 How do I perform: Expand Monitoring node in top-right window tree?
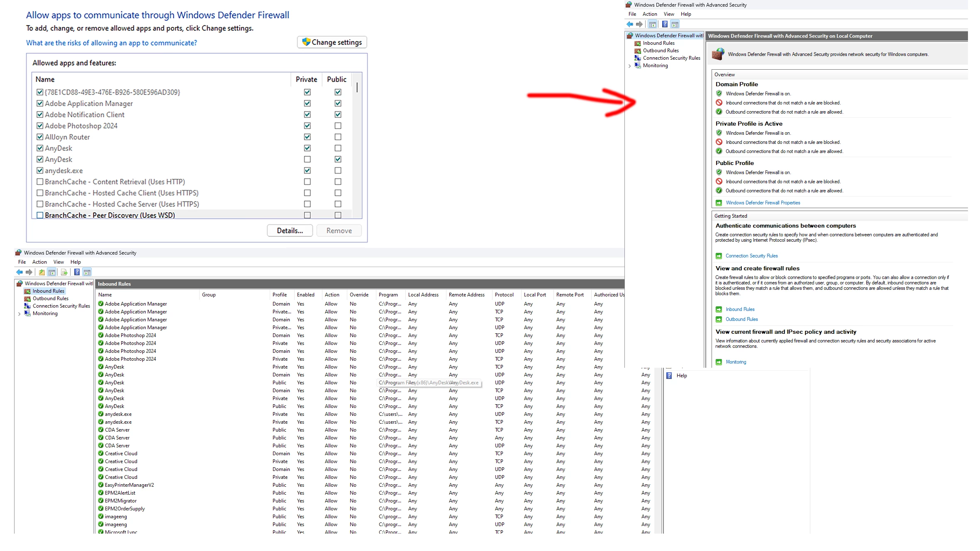(629, 66)
